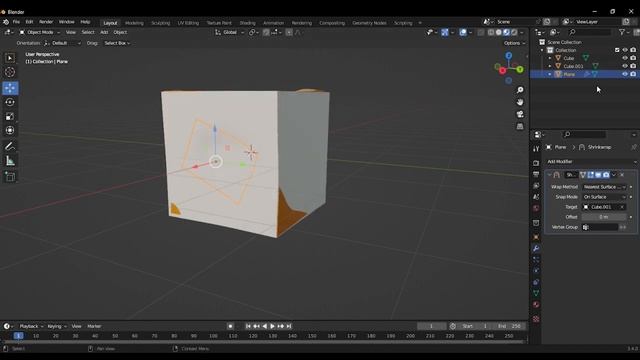Open the Render menu
The image size is (640, 360).
pos(46,22)
